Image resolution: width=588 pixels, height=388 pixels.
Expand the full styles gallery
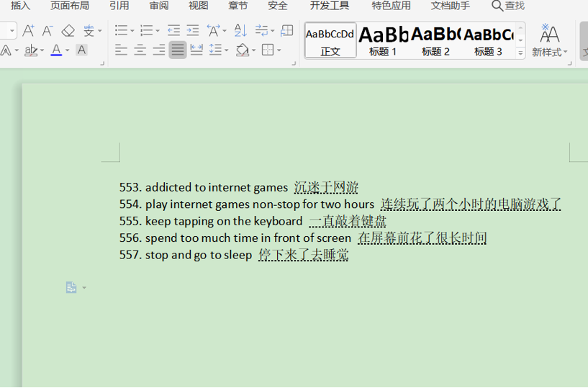pos(520,53)
